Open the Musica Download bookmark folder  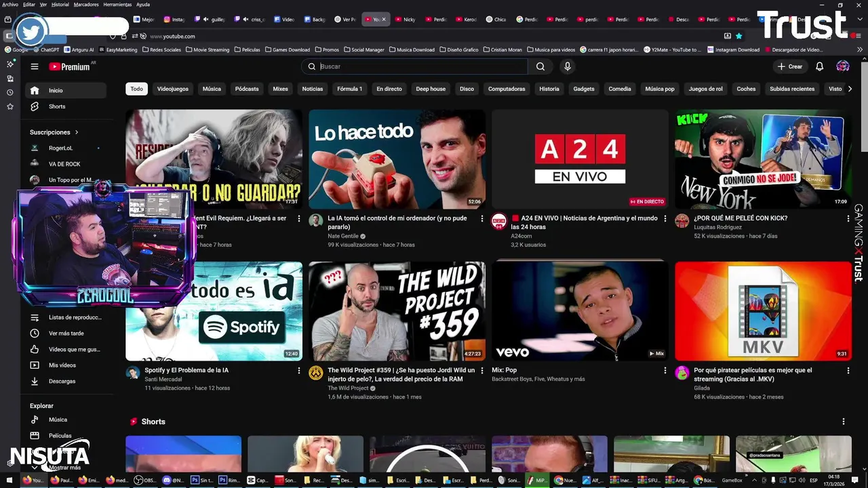(412, 49)
